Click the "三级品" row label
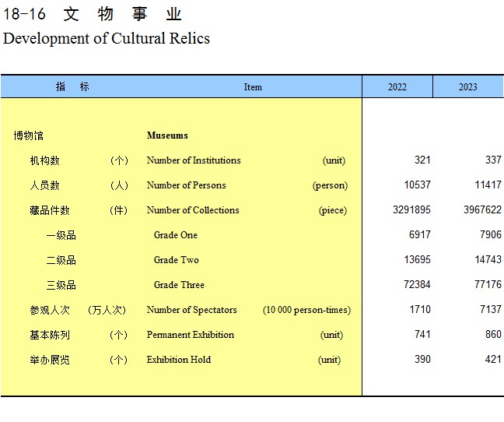 [61, 285]
